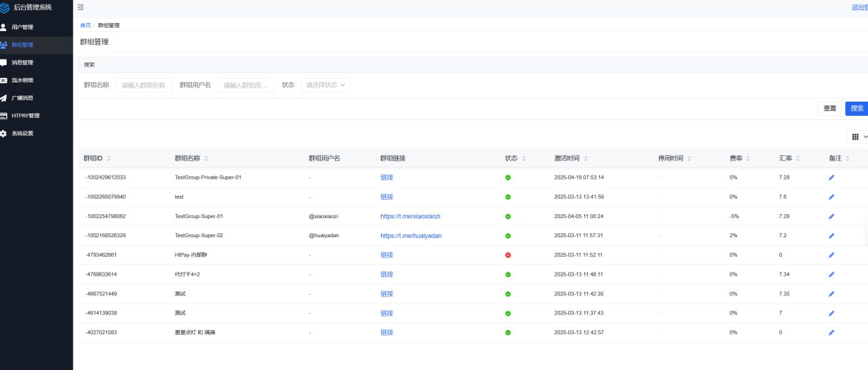The width and height of the screenshot is (868, 370).
Task: Open 用户管理 in the sidebar
Action: pyautogui.click(x=22, y=27)
